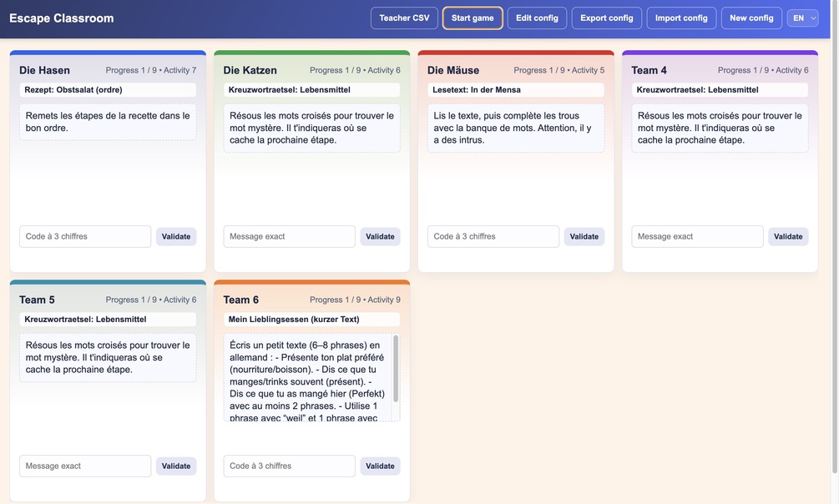Focus Die Mäuse code input field
The image size is (839, 504).
pos(493,237)
